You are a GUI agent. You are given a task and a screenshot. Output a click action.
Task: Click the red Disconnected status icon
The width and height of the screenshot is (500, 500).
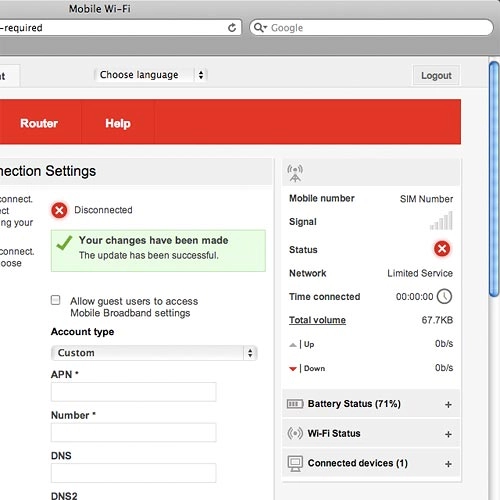click(x=59, y=210)
